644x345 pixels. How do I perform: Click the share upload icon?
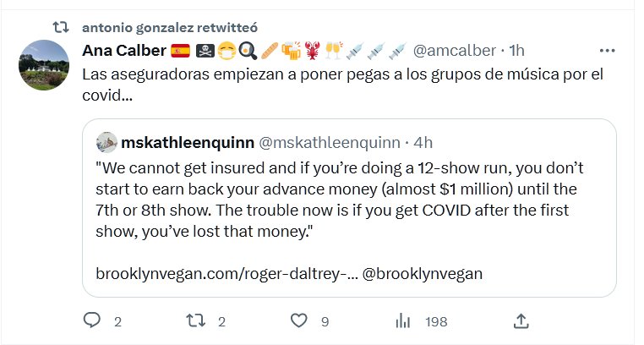point(521,320)
